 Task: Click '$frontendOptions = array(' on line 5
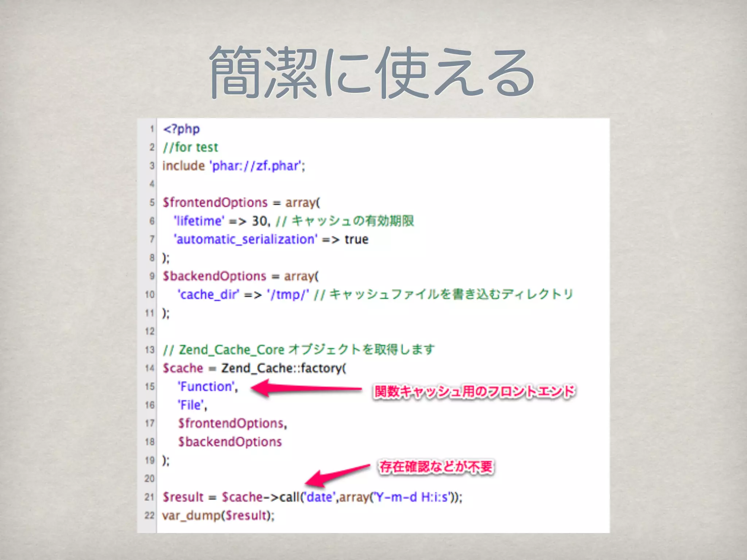pos(241,202)
